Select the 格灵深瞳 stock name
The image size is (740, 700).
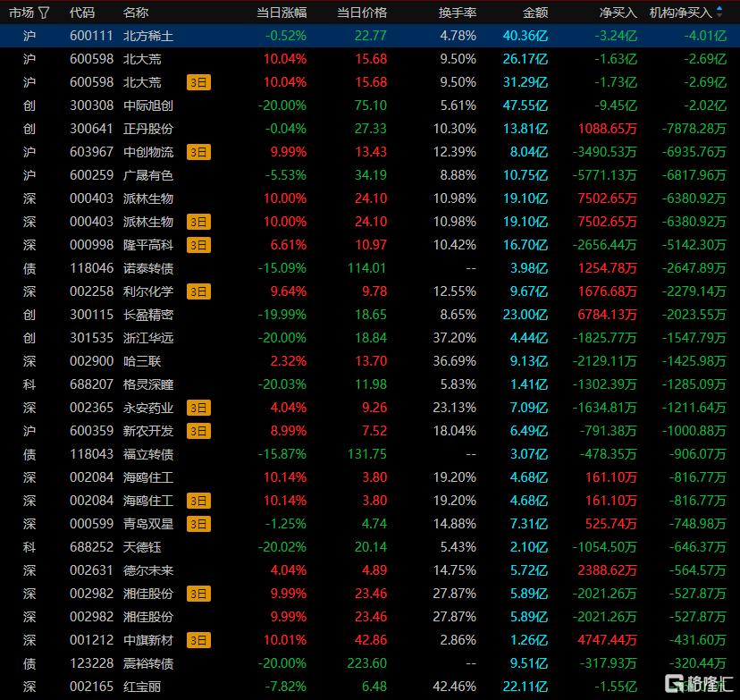point(148,384)
